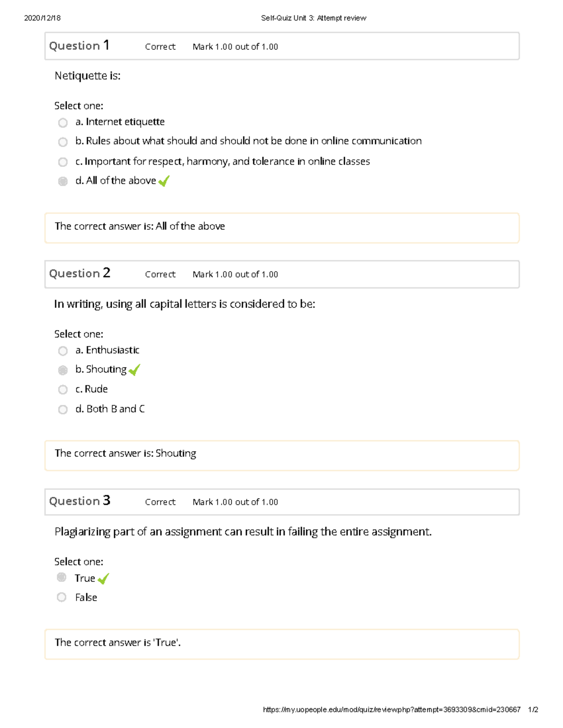Click the green checkmark next to 'True'
The height and width of the screenshot is (728, 563).
tap(103, 579)
